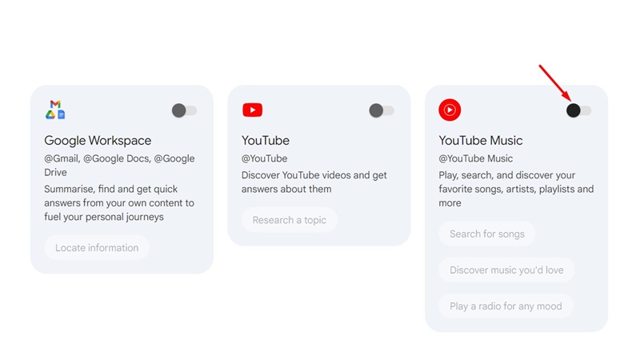The width and height of the screenshot is (640, 364).
Task: Click the 'Locate information' chip
Action: pyautogui.click(x=97, y=248)
